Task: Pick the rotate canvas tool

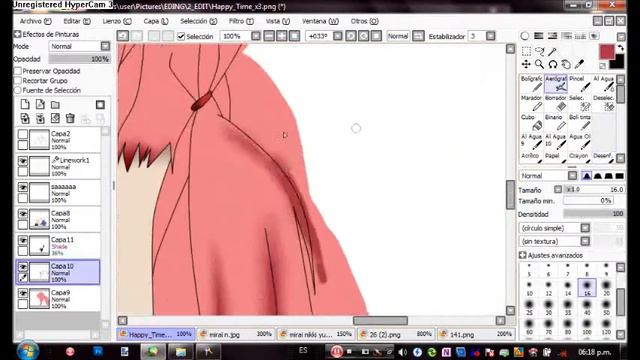Action: coord(553,64)
